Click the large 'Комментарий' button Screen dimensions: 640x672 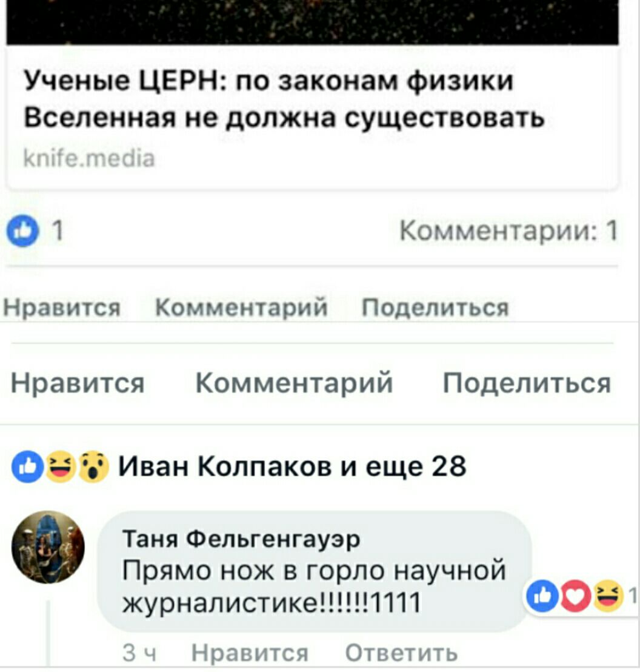(295, 382)
